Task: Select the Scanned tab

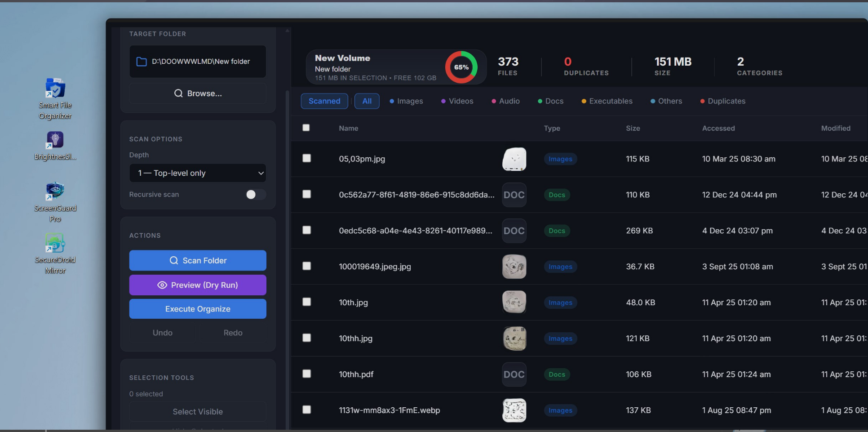Action: tap(324, 101)
